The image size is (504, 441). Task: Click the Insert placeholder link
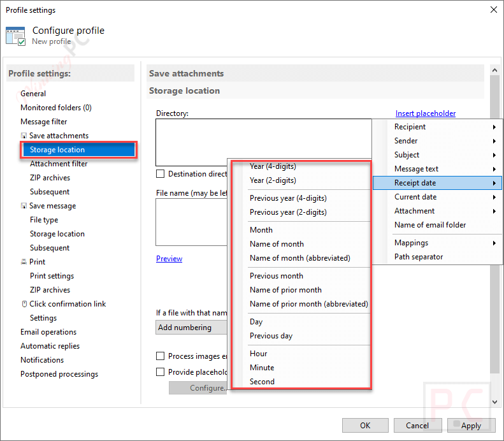click(x=425, y=113)
